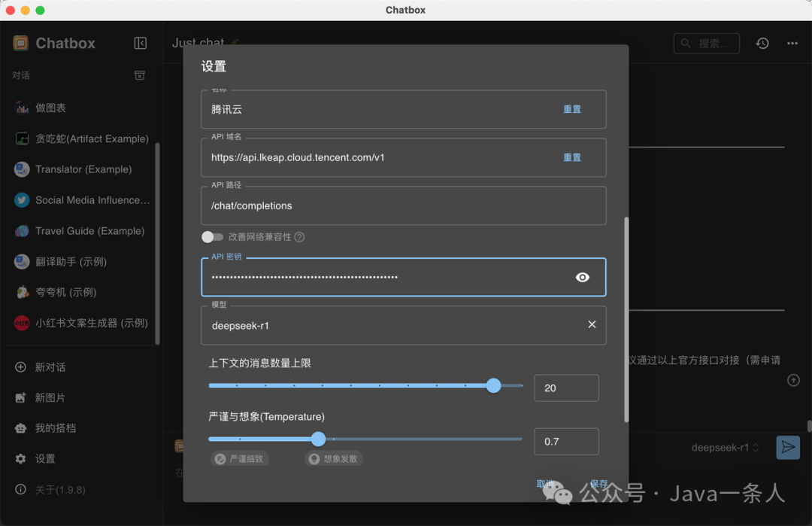Click the sidebar conversation list scrollbar
This screenshot has height=526, width=812.
157,244
